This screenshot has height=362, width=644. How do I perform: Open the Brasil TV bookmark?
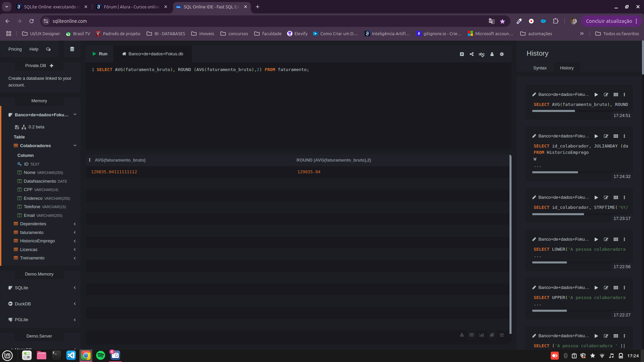pyautogui.click(x=78, y=34)
